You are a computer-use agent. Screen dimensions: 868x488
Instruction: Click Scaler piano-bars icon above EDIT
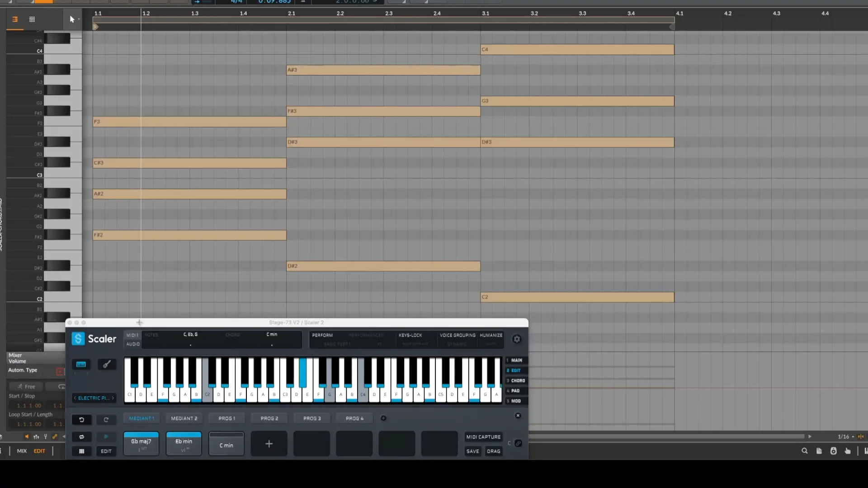point(81,451)
